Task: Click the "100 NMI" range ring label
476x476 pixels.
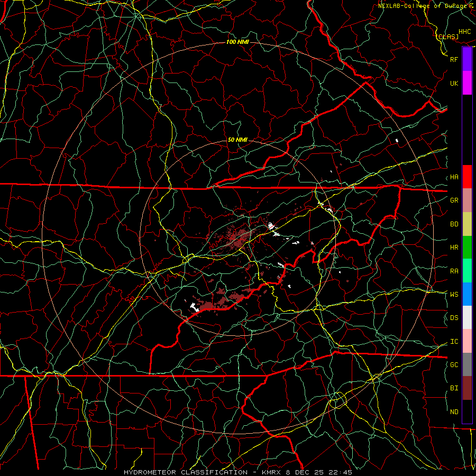Action: [237, 42]
